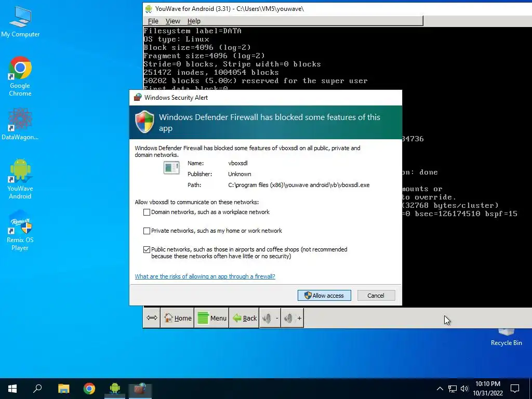Select YouWave Android desktop shortcut
The image size is (532, 399).
pos(20,179)
